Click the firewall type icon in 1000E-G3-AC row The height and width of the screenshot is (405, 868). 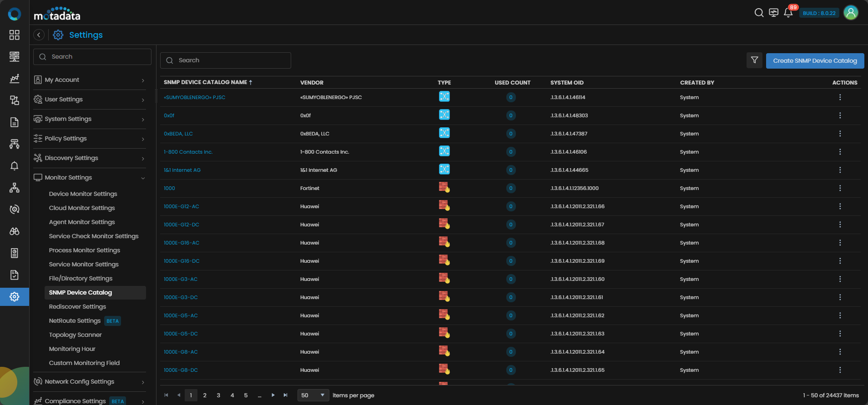[444, 278]
